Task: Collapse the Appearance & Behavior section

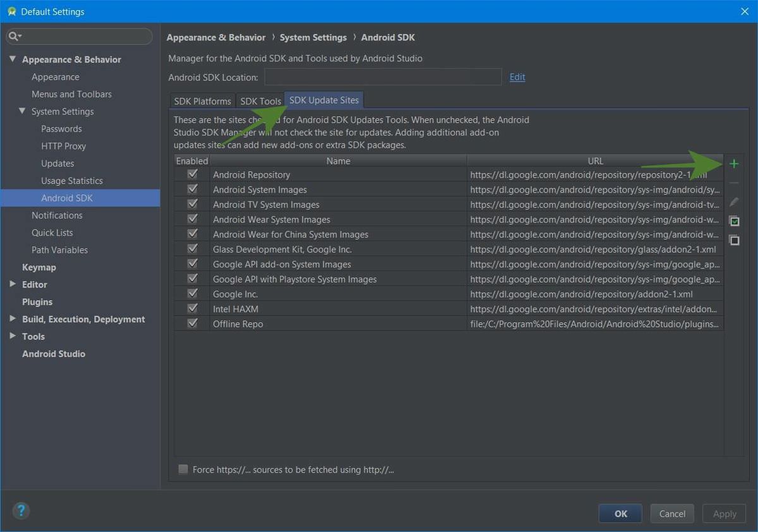Action: coord(13,59)
